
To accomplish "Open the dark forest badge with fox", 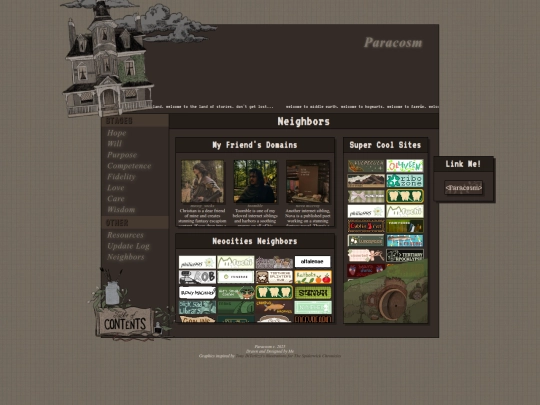I will click(405, 226).
